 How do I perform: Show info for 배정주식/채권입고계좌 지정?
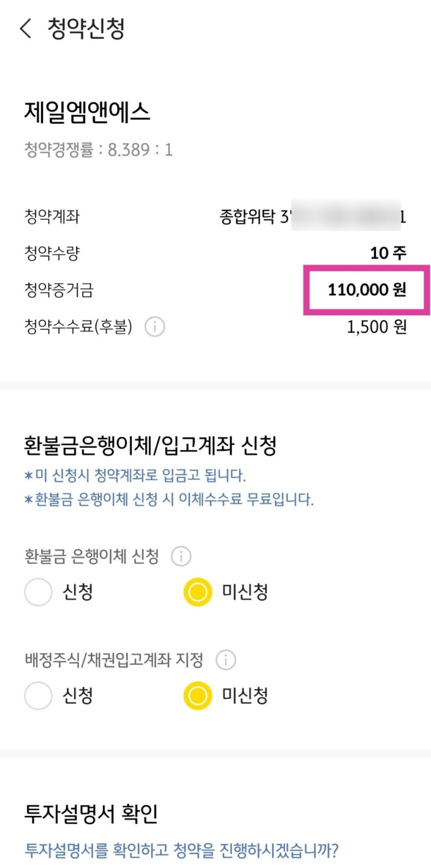226,660
